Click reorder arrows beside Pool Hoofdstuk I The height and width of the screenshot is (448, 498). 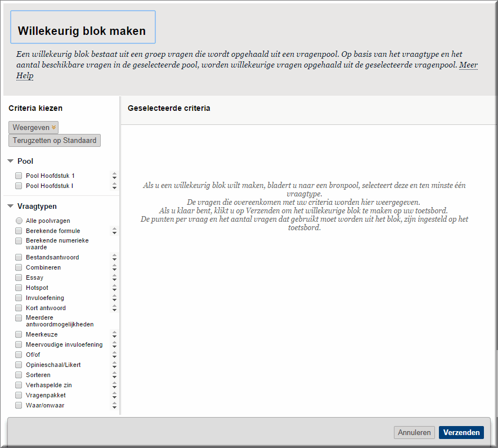pyautogui.click(x=114, y=186)
